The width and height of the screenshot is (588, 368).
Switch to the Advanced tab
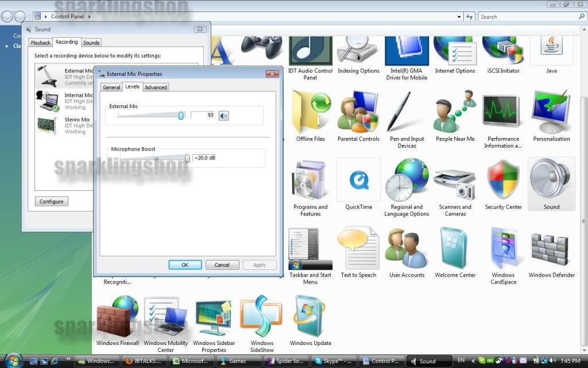click(x=156, y=87)
